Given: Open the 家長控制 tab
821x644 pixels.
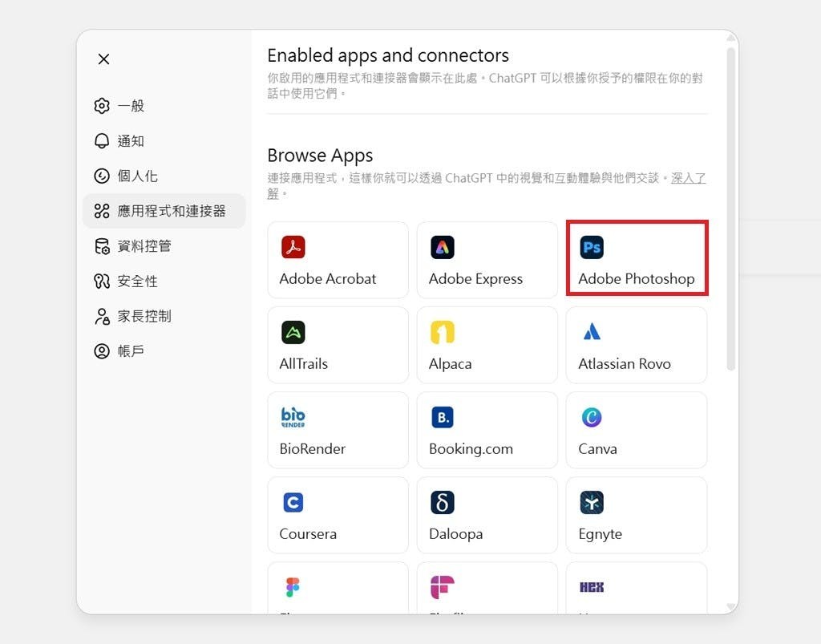Looking at the screenshot, I should [164, 316].
